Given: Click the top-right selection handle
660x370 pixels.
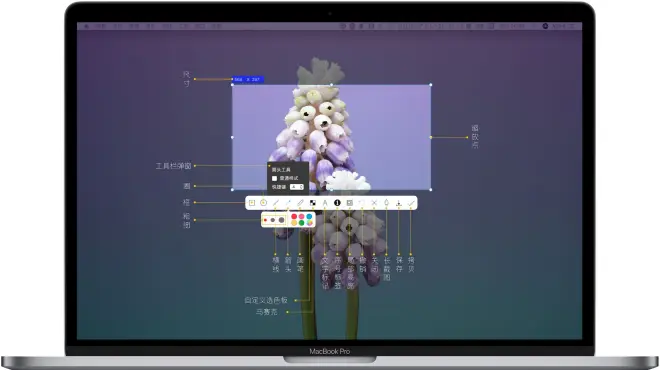Looking at the screenshot, I should tap(431, 85).
